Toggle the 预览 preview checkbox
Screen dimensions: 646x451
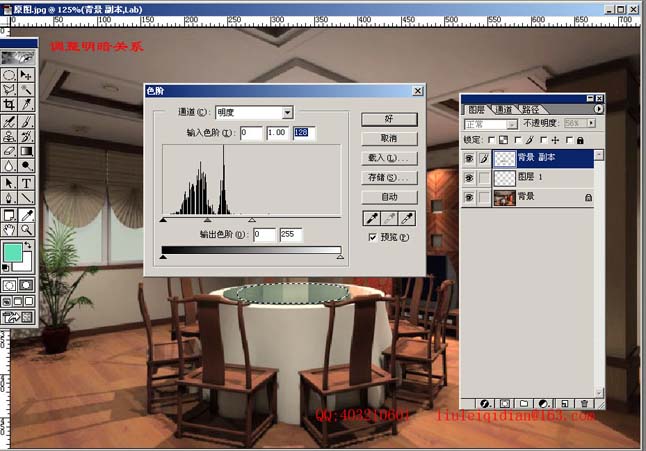(372, 237)
